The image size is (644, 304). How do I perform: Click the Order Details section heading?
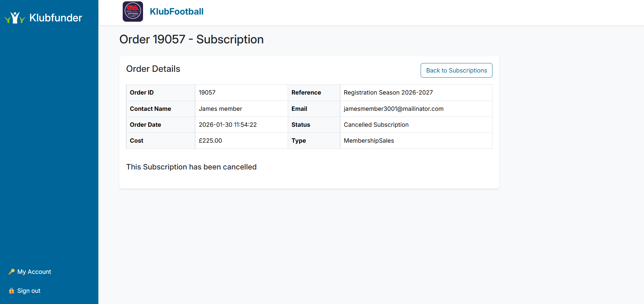153,69
